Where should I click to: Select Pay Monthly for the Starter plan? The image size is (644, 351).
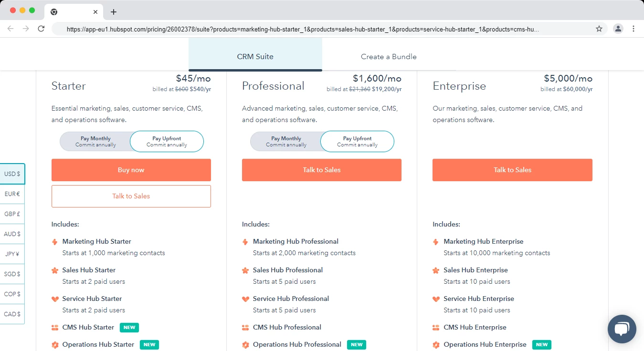tap(95, 142)
